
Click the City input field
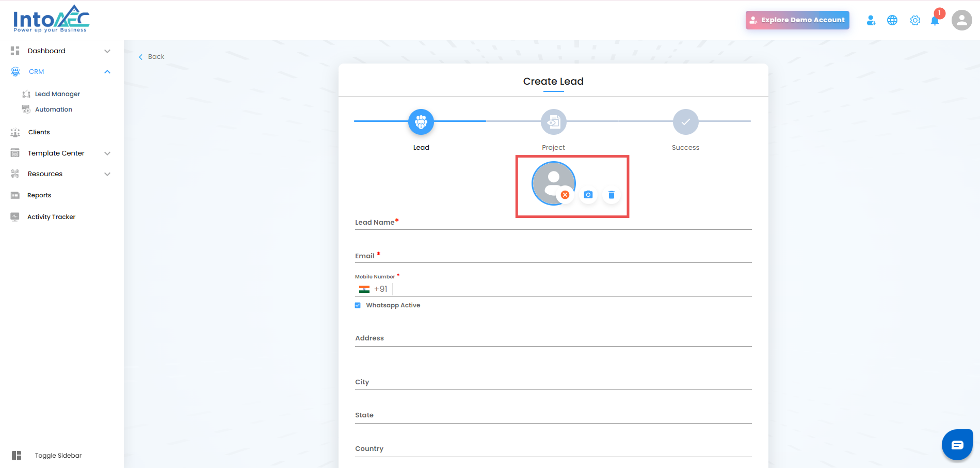[553, 382]
